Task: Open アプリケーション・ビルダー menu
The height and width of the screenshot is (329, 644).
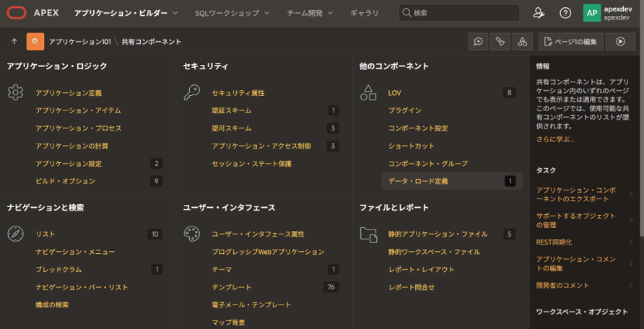Action: point(121,13)
